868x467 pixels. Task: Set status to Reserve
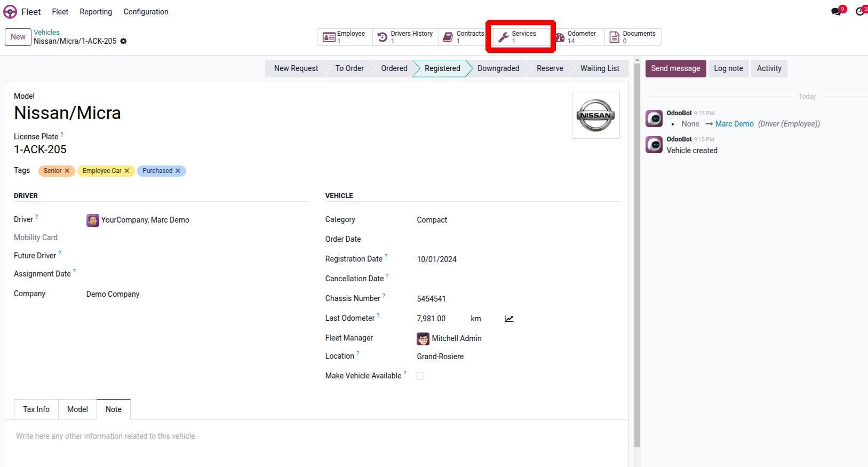tap(550, 68)
